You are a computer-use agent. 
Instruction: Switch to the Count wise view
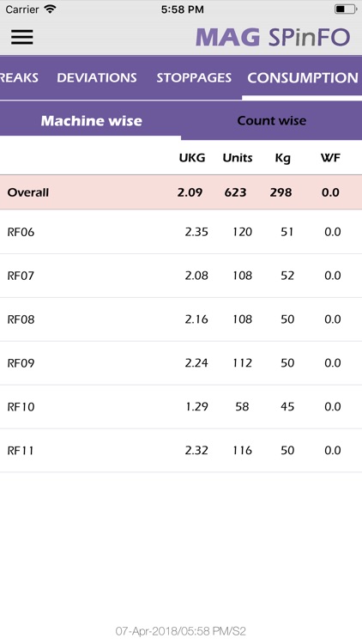[x=272, y=121]
